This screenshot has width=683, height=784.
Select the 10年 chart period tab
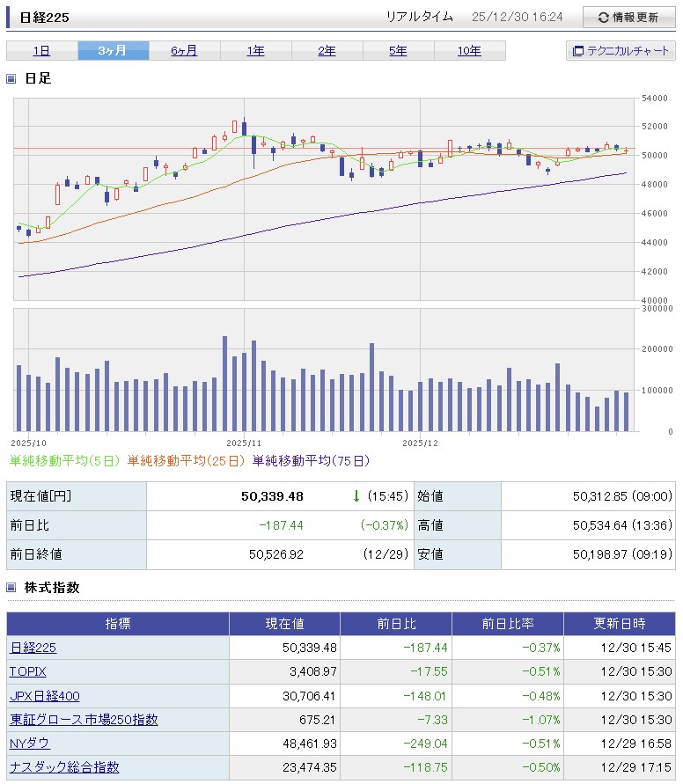pos(469,51)
